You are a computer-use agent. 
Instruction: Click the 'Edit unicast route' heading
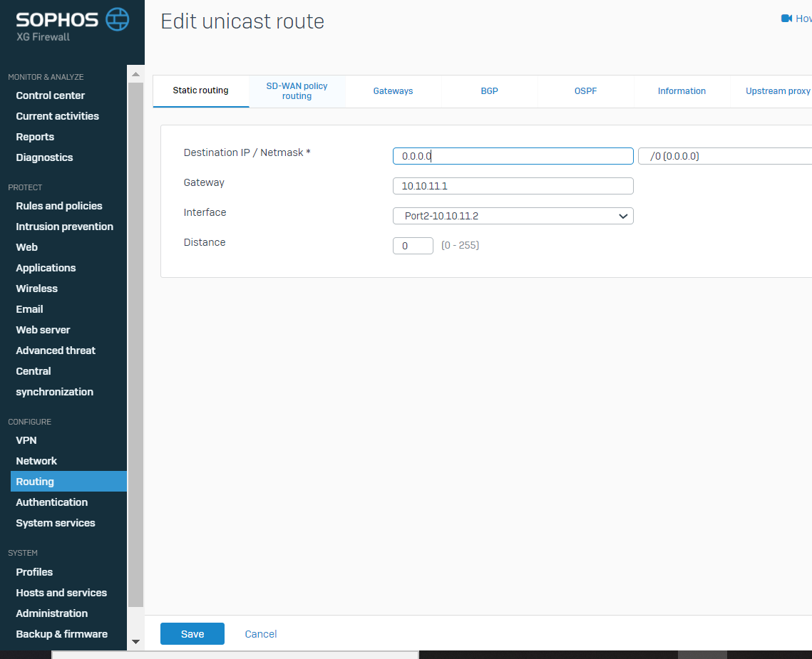coord(242,22)
